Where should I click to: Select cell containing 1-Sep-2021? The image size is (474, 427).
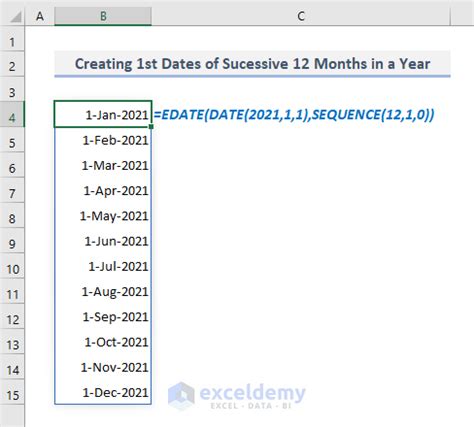103,317
